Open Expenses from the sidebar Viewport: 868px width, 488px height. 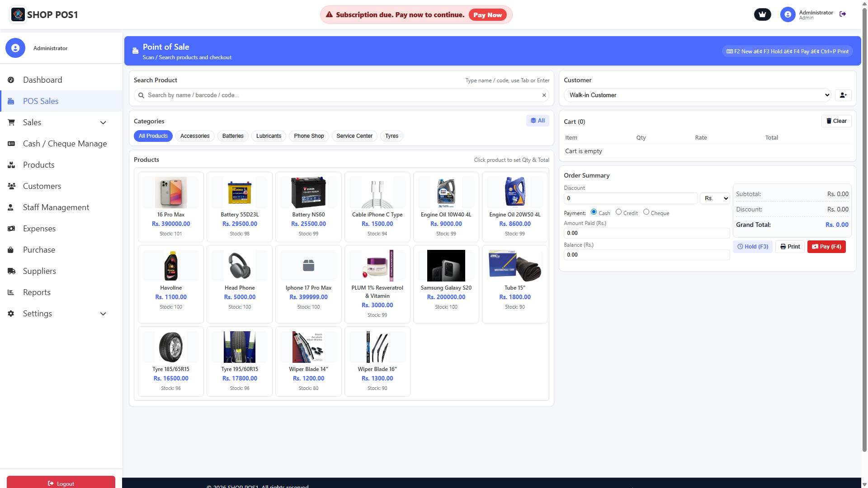pyautogui.click(x=39, y=229)
